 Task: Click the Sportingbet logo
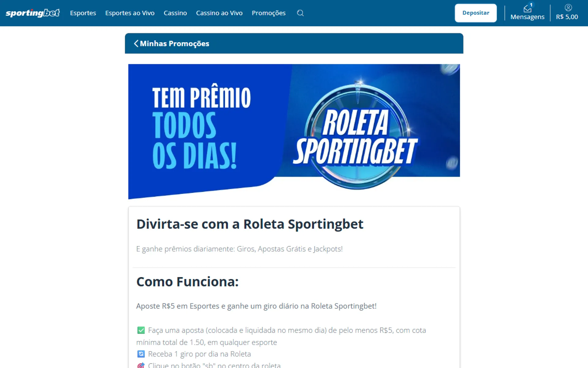(x=32, y=13)
